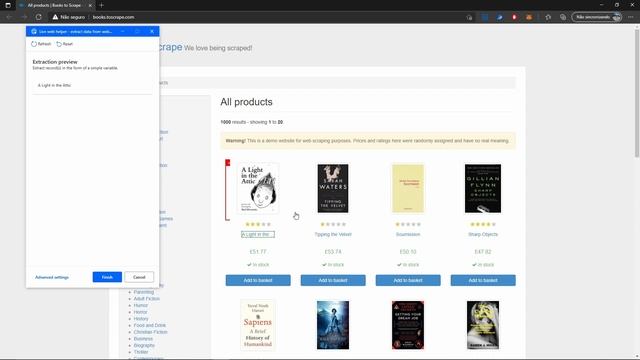Viewport: 640px width, 360px height.
Task: Open Humor category
Action: click(140, 305)
